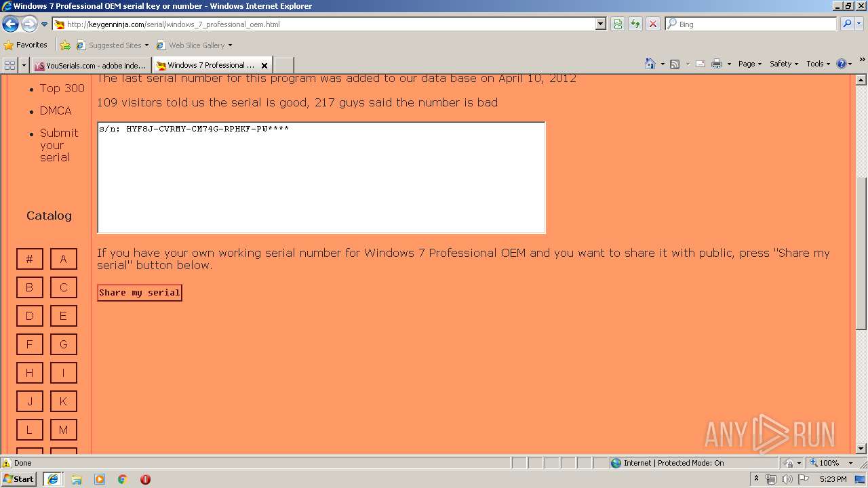Open catalog letter I
The image size is (868, 488).
(x=64, y=373)
